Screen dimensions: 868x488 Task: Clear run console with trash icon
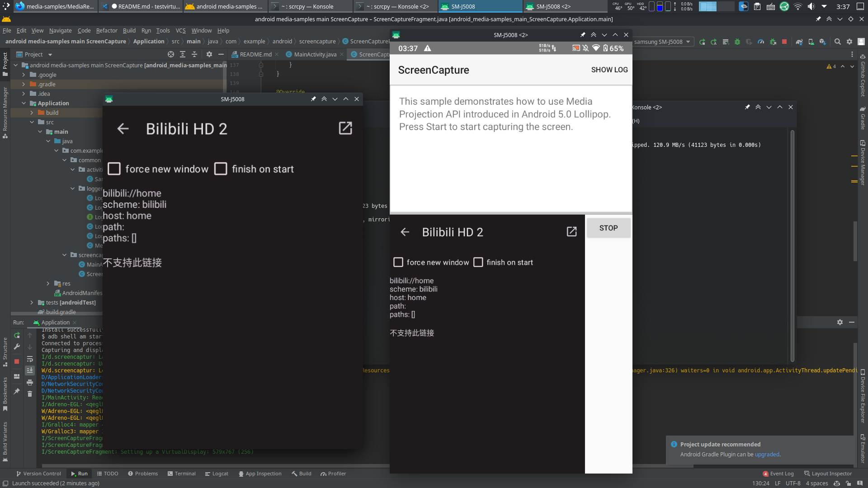coord(30,394)
